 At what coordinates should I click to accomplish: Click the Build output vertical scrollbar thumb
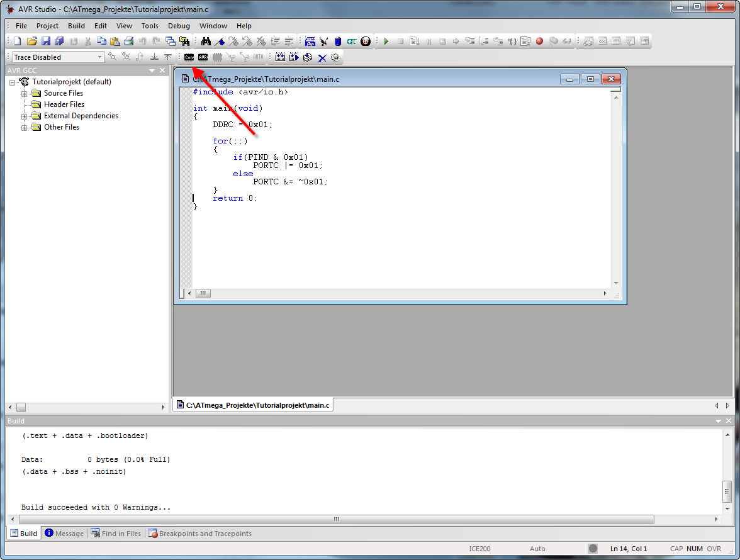(x=727, y=491)
